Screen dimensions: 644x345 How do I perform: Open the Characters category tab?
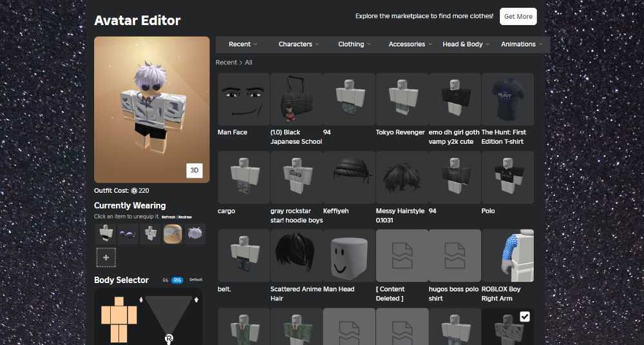299,44
